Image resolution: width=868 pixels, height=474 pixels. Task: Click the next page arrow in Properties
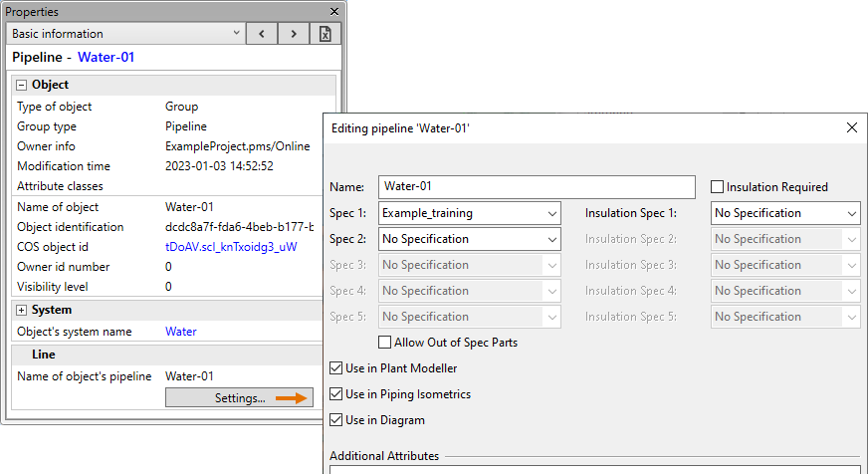293,34
